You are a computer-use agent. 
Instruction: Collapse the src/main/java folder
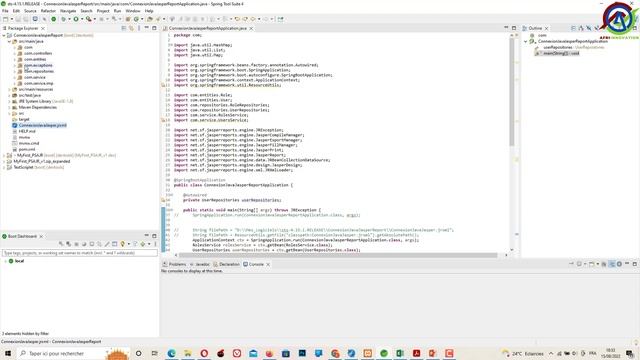(9, 42)
